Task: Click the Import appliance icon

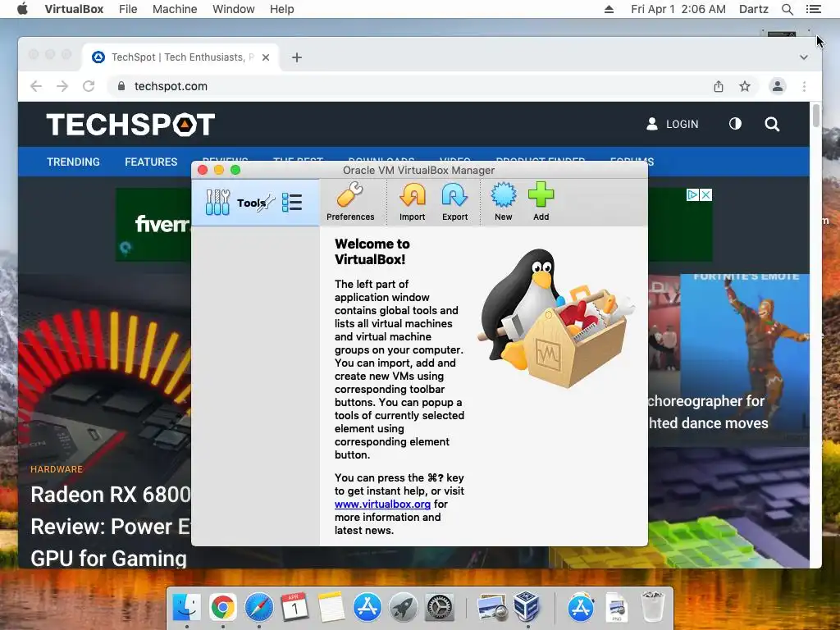Action: 412,195
